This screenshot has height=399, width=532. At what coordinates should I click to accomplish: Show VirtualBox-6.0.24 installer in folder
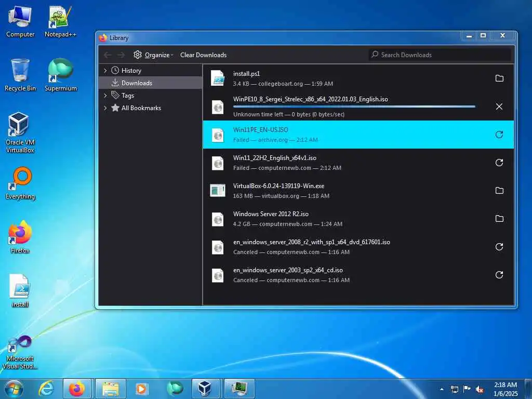pyautogui.click(x=499, y=191)
